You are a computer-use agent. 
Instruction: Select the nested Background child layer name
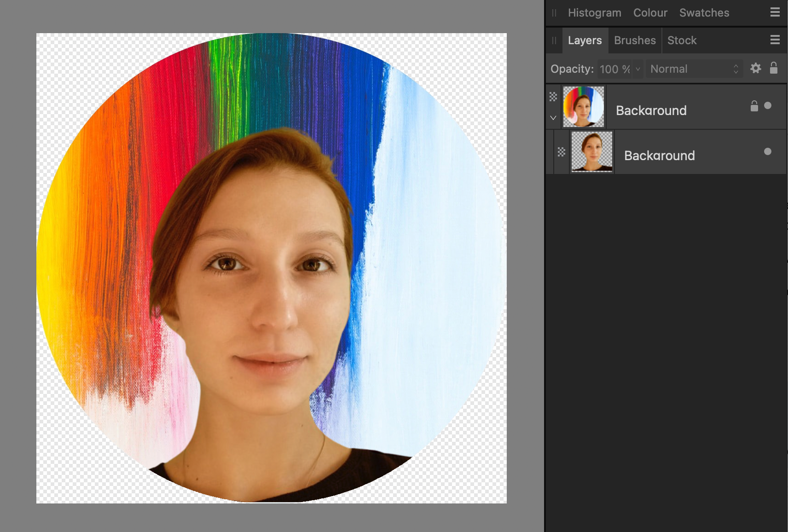[659, 156]
